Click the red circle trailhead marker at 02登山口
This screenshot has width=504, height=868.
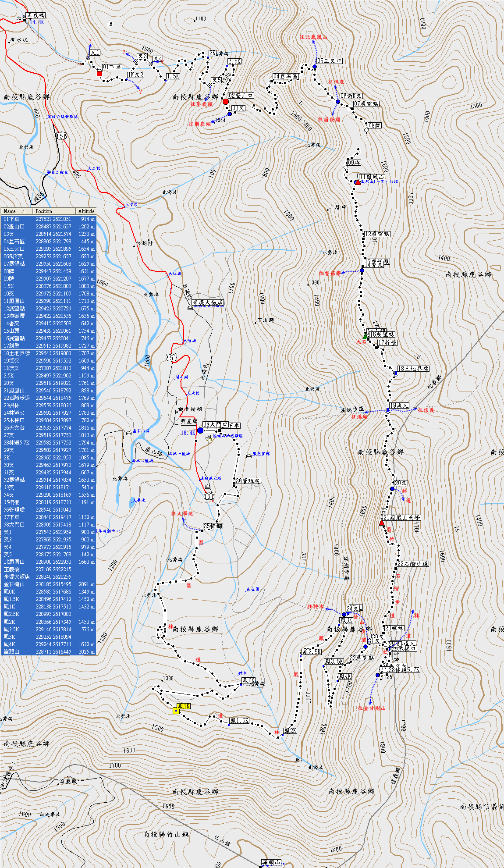click(x=226, y=102)
